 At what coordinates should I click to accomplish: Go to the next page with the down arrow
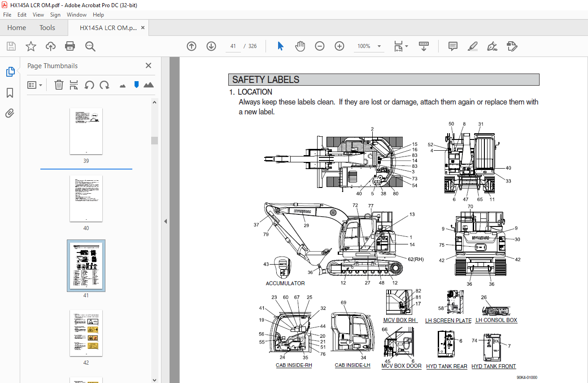211,46
